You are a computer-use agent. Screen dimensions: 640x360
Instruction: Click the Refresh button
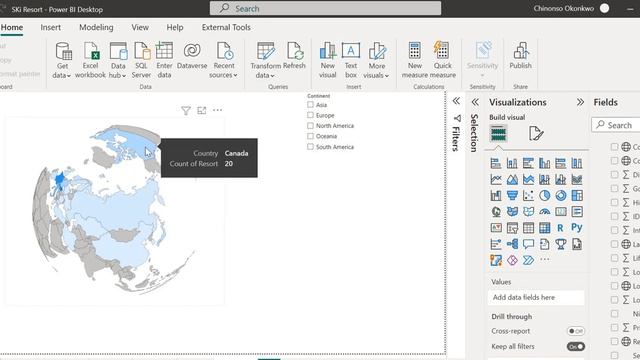(294, 56)
